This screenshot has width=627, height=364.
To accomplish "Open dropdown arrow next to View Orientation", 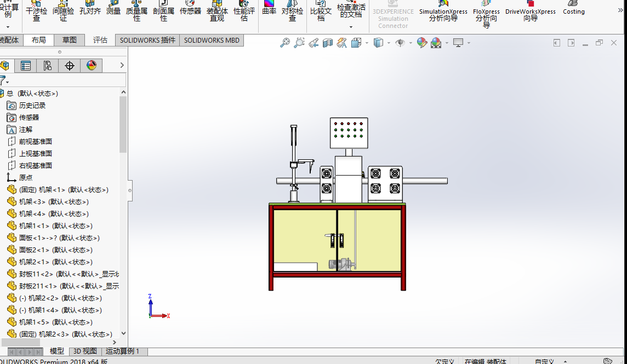I will (x=367, y=43).
